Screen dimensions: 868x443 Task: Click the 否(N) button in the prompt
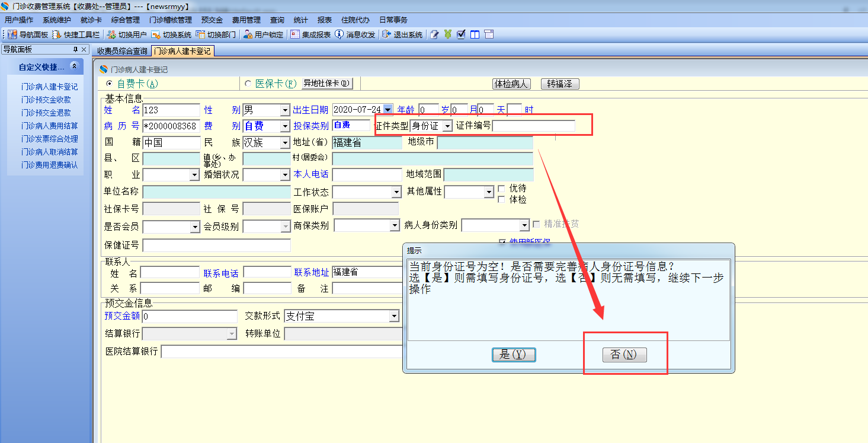[624, 355]
